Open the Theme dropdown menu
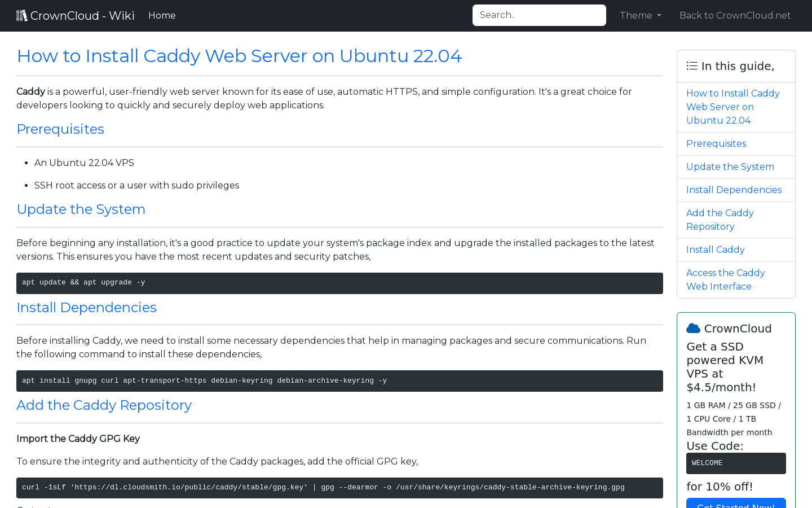812x508 pixels. pos(641,15)
